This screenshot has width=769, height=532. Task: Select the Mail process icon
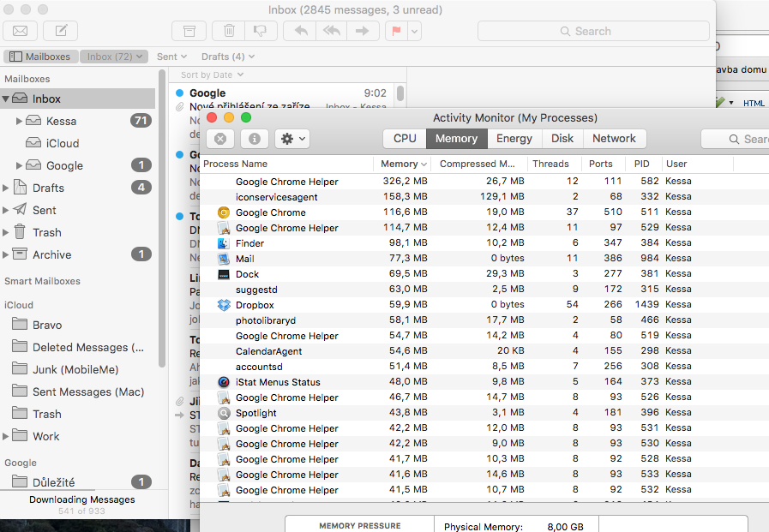coord(224,259)
